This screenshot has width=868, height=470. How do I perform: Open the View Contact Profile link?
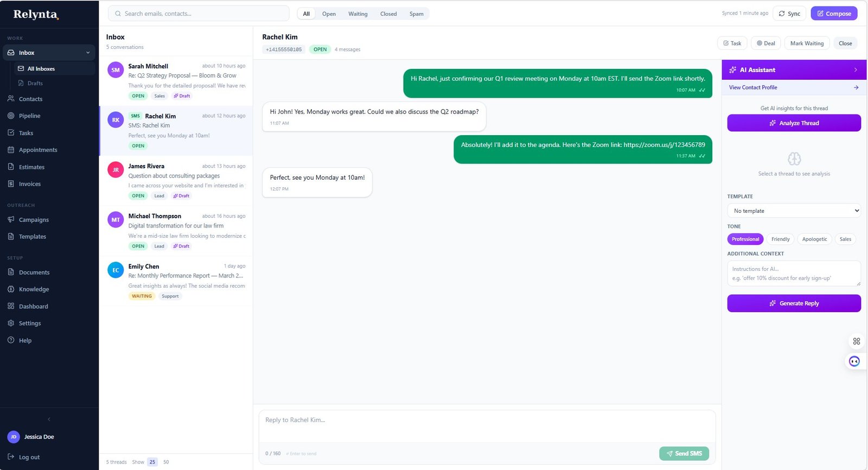[x=753, y=87]
